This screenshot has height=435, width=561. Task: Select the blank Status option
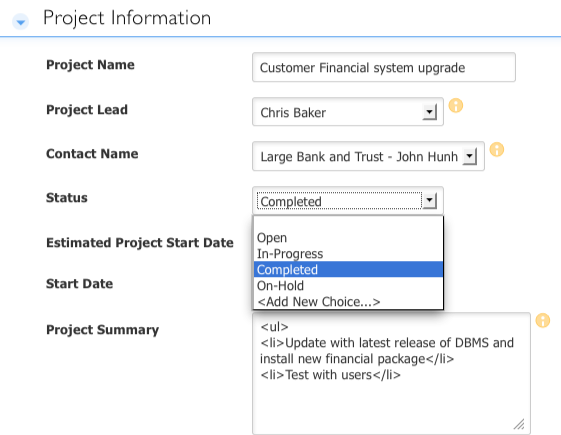[x=348, y=223]
